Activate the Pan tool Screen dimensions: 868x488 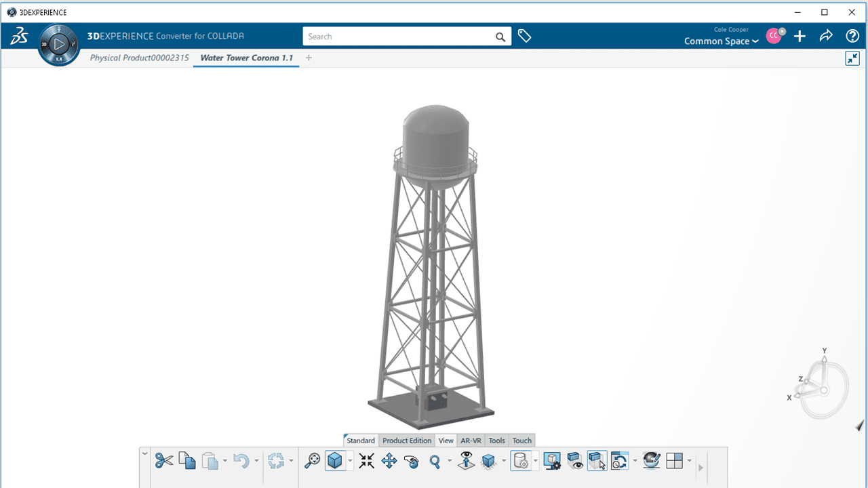(x=389, y=462)
